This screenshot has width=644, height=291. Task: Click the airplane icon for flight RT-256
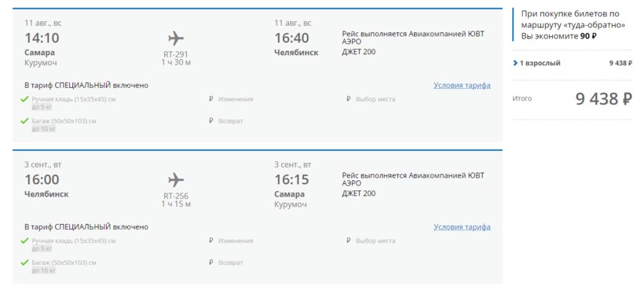click(176, 179)
